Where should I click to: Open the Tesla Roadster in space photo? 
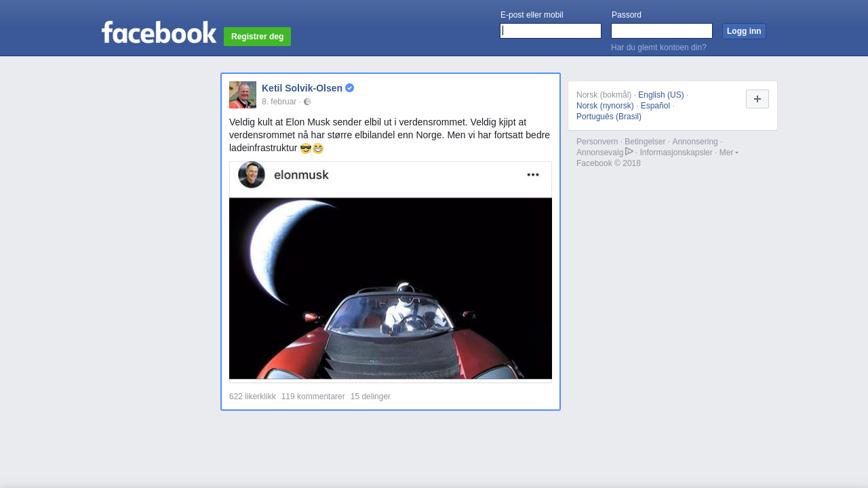point(391,272)
